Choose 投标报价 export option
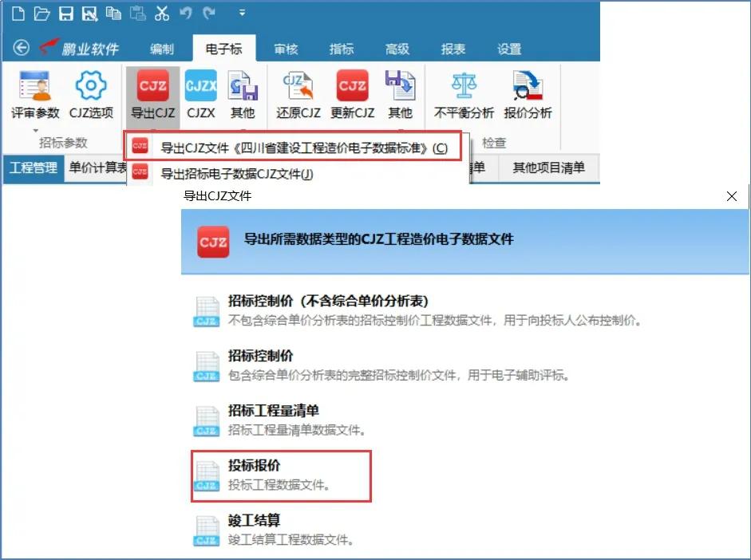751x560 pixels. coord(254,466)
